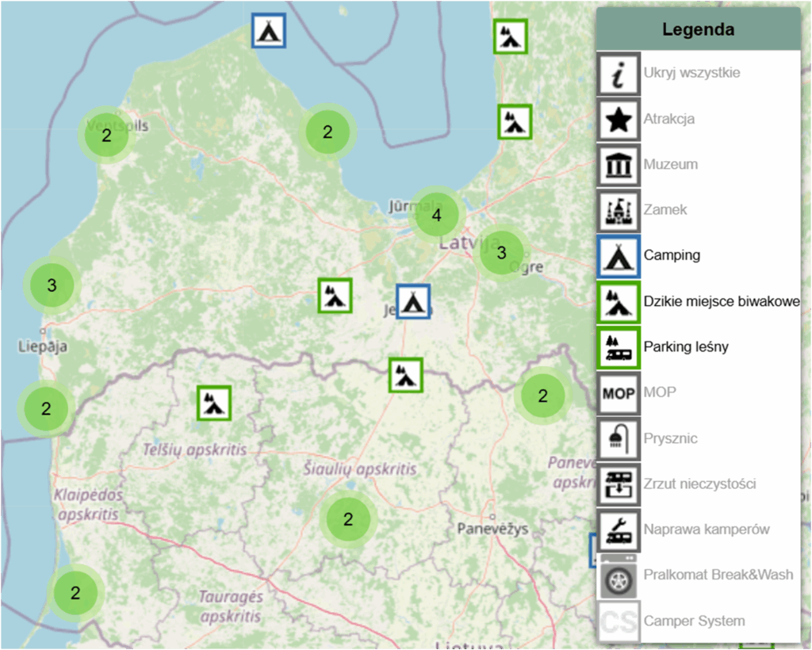Toggle Camping layer visibility in legend
Viewport: 812px width, 650px height.
[x=619, y=256]
